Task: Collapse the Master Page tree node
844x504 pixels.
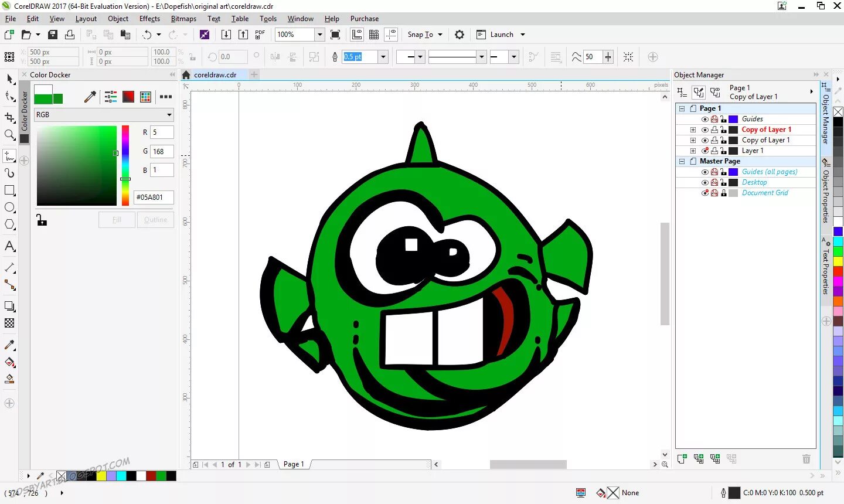Action: click(682, 161)
